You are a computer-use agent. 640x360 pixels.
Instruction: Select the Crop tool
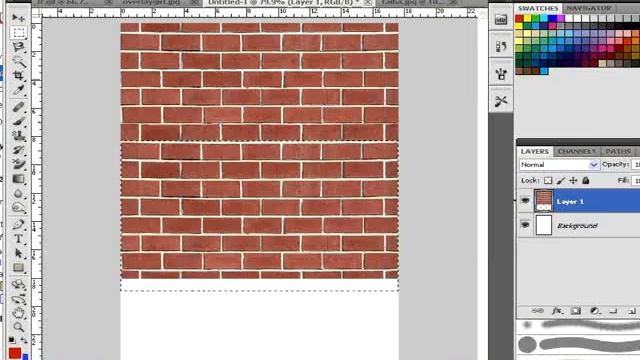point(18,76)
